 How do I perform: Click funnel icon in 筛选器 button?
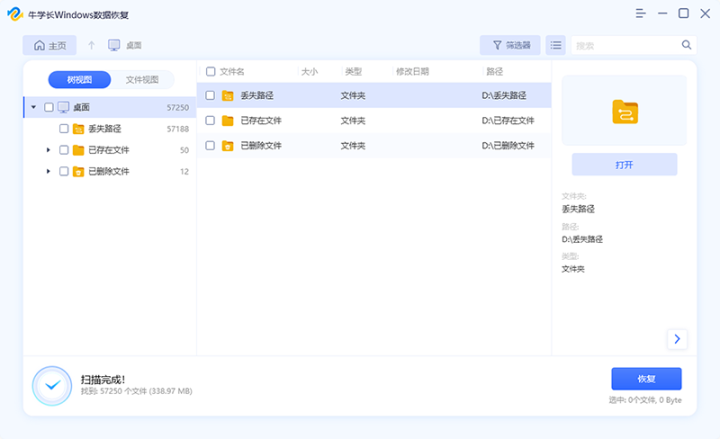pos(497,45)
